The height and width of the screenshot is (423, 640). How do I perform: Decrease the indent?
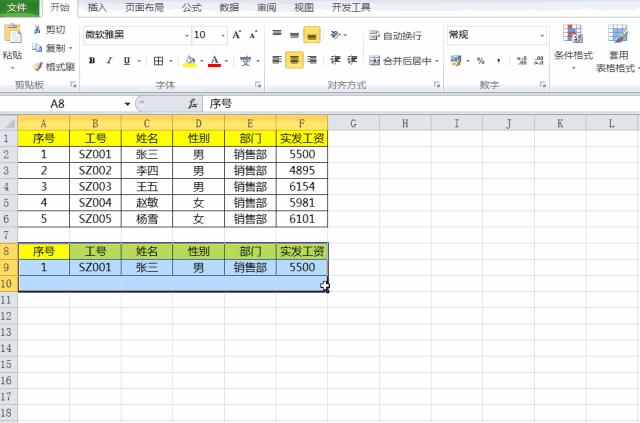(x=336, y=60)
